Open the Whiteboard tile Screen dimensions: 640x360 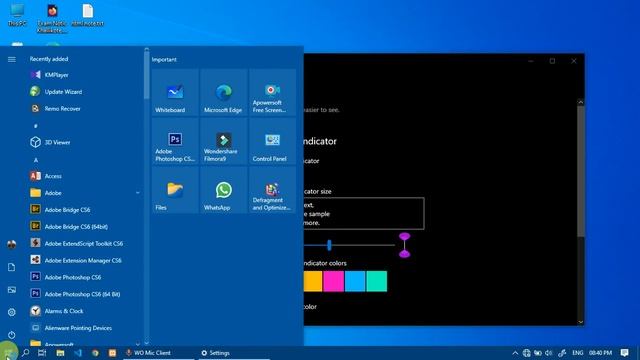click(175, 93)
